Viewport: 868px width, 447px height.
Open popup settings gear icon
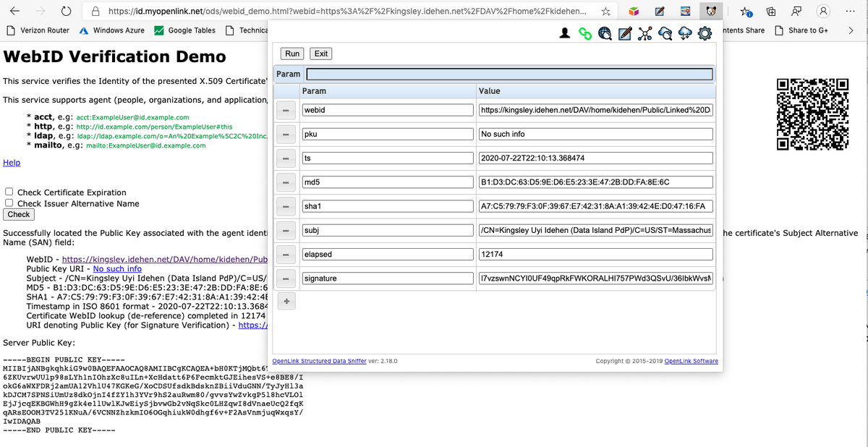click(705, 33)
